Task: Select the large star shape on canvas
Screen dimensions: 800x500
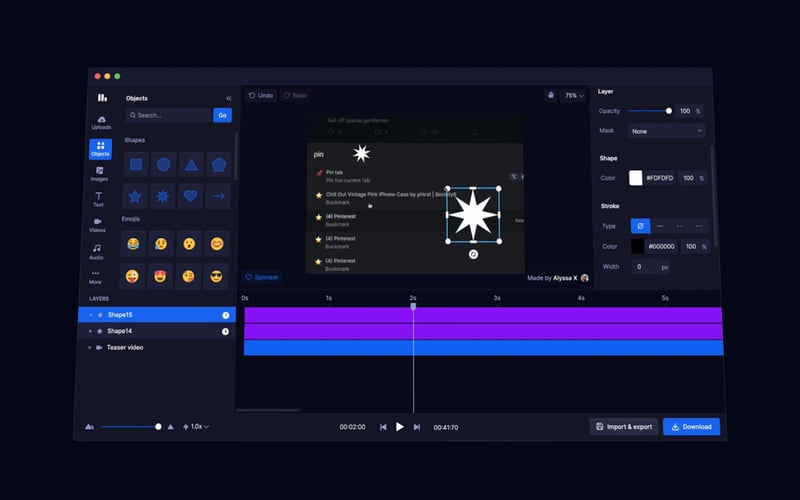Action: coord(473,215)
